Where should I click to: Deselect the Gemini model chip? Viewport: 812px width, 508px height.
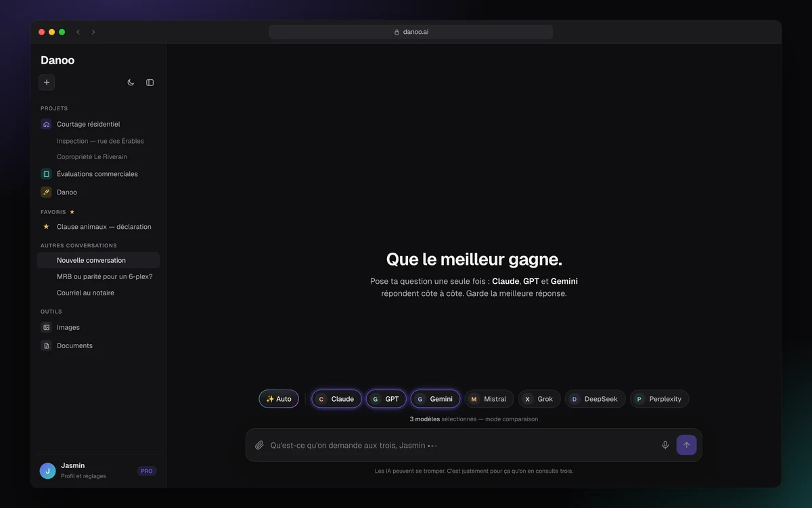(435, 399)
